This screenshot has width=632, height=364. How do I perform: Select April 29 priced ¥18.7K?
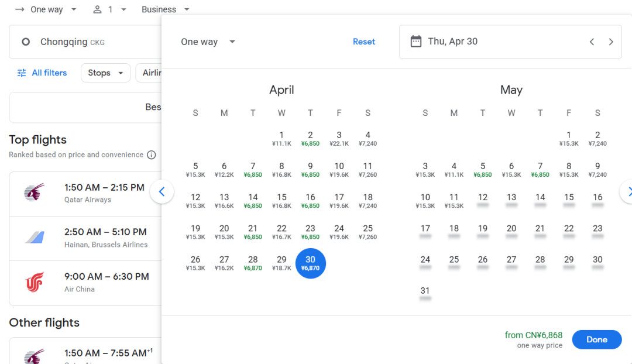click(x=281, y=263)
